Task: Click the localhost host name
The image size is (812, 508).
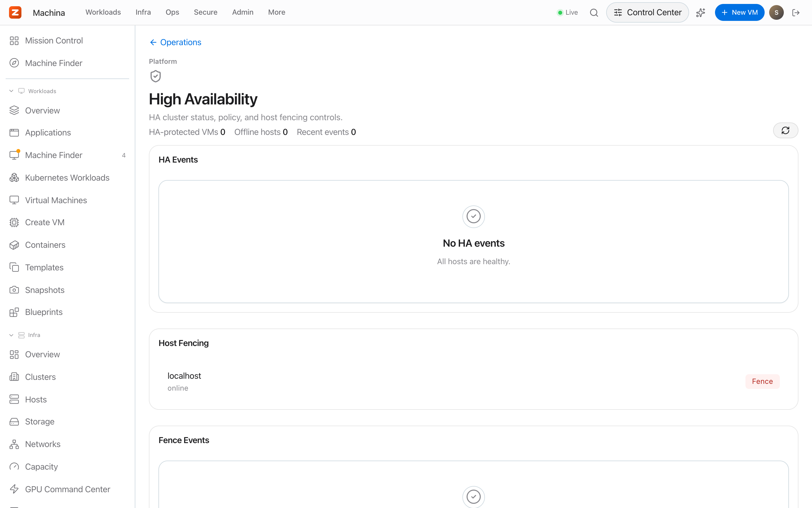Action: point(184,376)
